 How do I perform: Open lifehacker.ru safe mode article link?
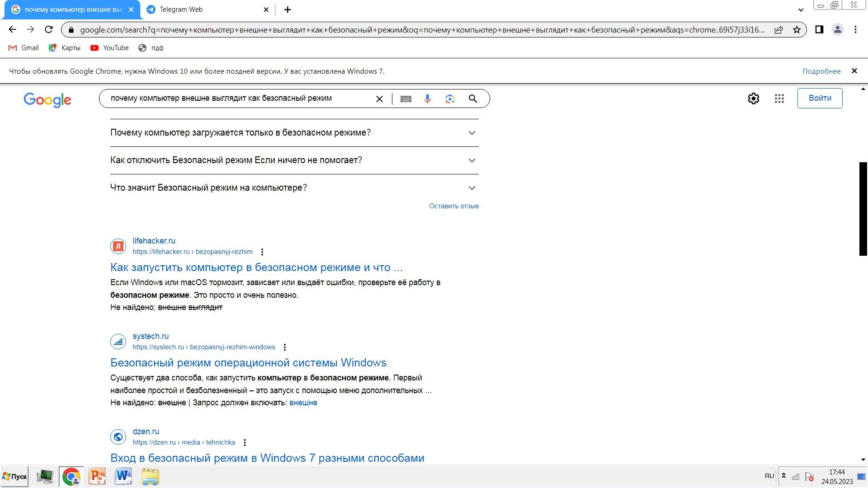pyautogui.click(x=256, y=267)
